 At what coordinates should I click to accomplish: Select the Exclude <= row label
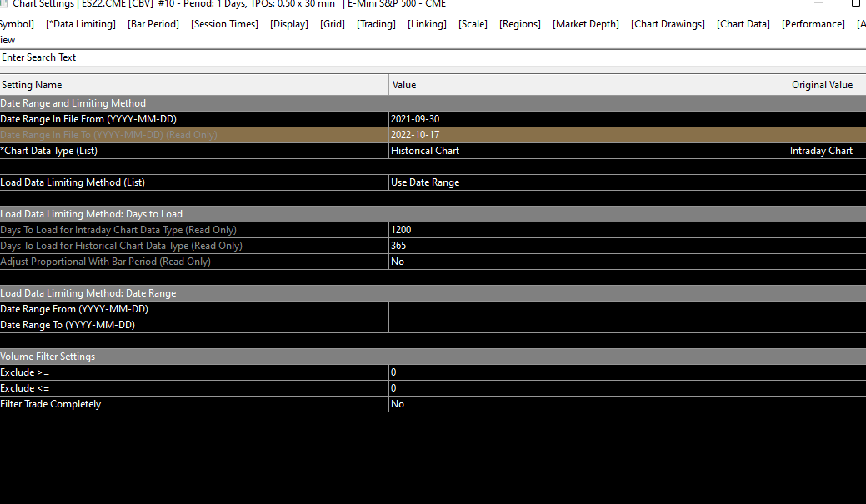tap(25, 388)
